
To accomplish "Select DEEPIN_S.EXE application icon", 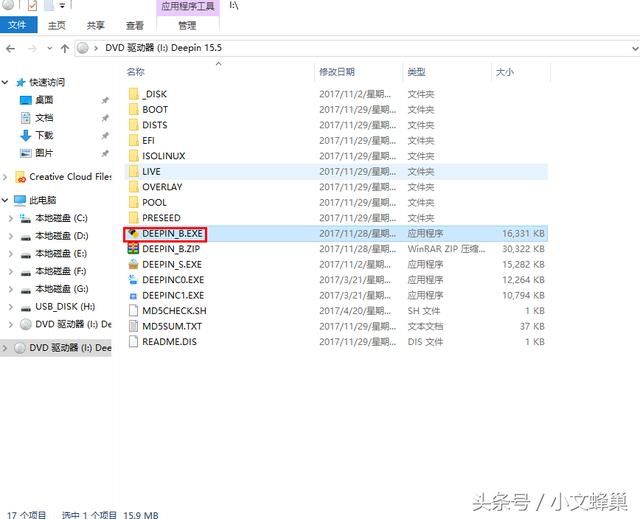I will point(133,264).
